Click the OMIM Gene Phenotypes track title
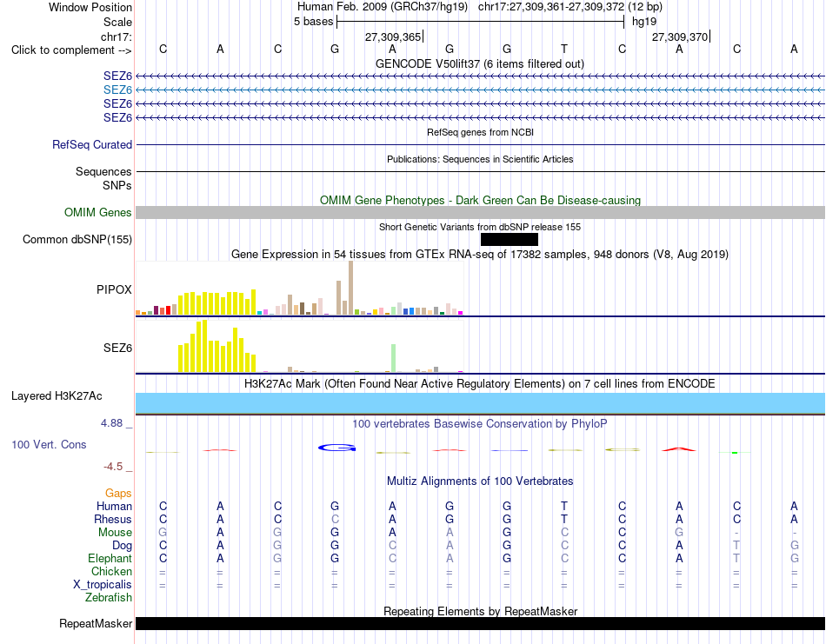826x644 pixels. (480, 200)
